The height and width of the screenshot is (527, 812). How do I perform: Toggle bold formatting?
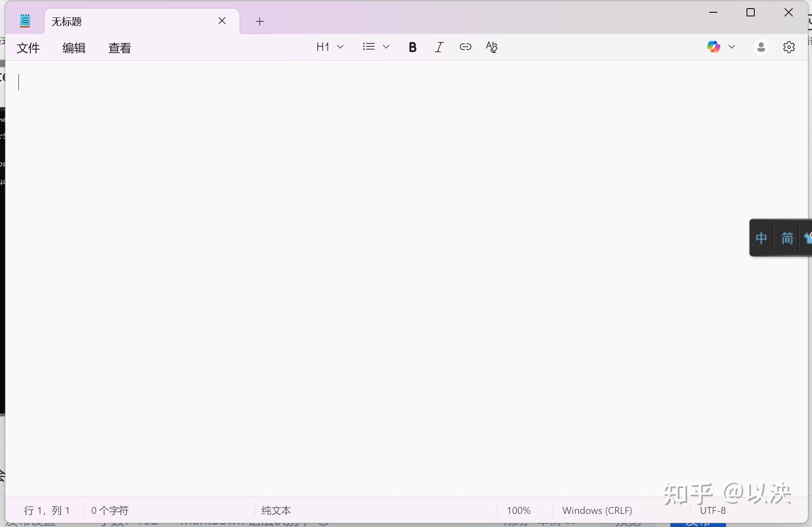point(413,47)
